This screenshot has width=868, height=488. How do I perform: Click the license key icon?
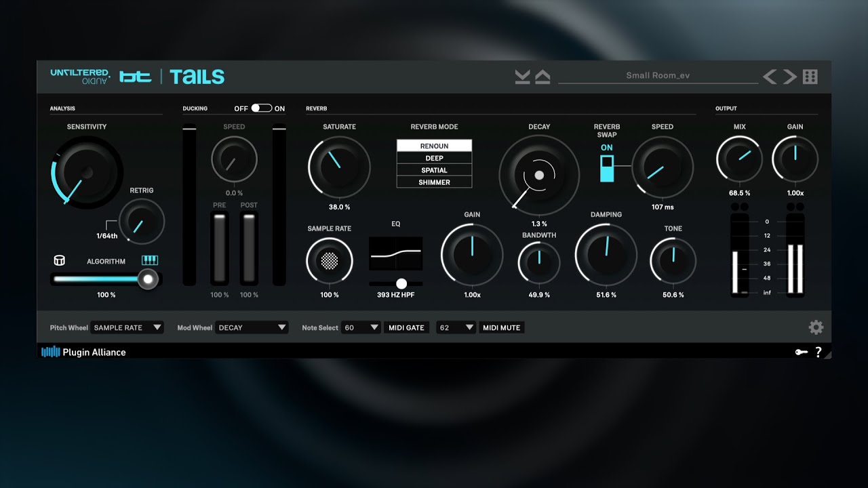802,352
